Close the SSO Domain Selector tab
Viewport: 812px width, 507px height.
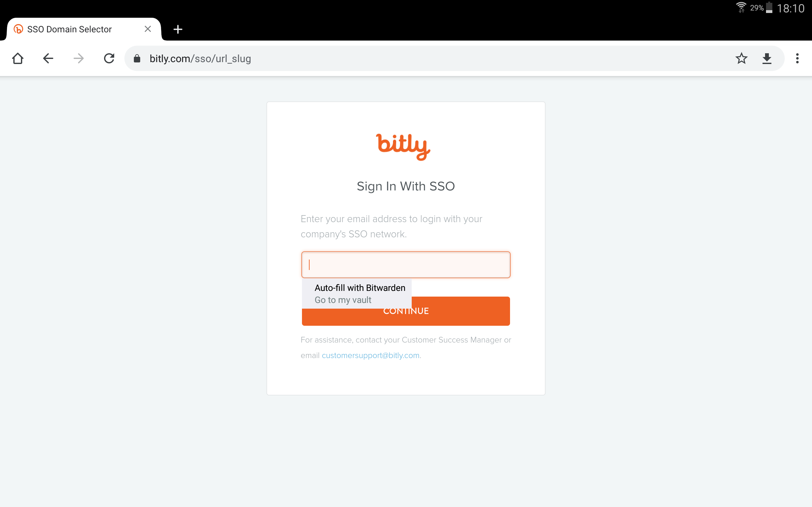pos(147,29)
